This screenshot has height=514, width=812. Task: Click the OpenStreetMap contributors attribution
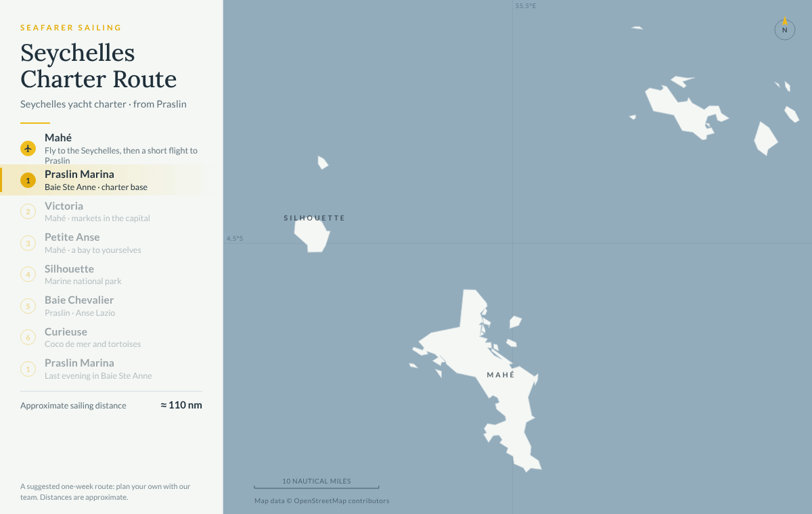tap(321, 501)
